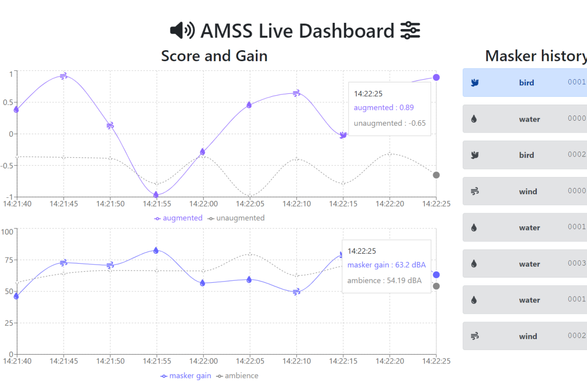Click the water drop marker at 14:21:55 on score chart
The image size is (587, 392).
click(x=156, y=195)
